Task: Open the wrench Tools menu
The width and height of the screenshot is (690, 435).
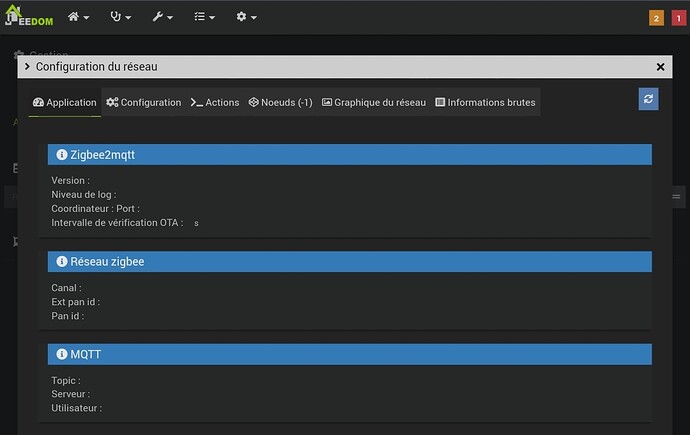Action: (x=162, y=17)
